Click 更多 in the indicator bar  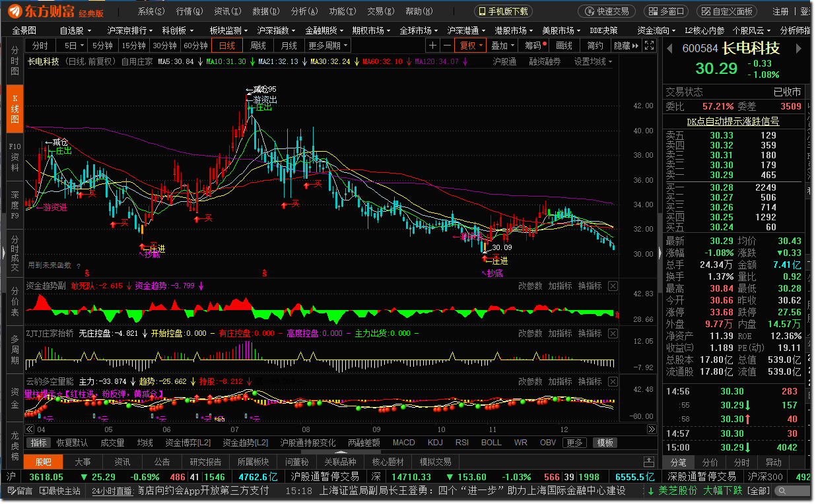574,443
